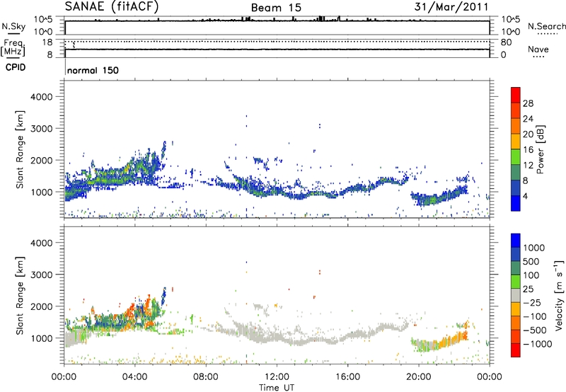Click the "08:00" time tick label

[x=205, y=377]
